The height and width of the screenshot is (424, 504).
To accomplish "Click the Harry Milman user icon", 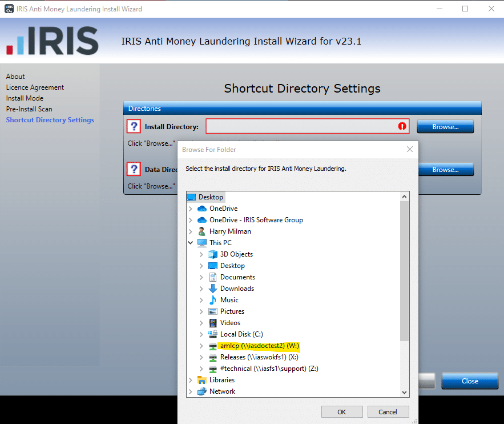I will [201, 231].
